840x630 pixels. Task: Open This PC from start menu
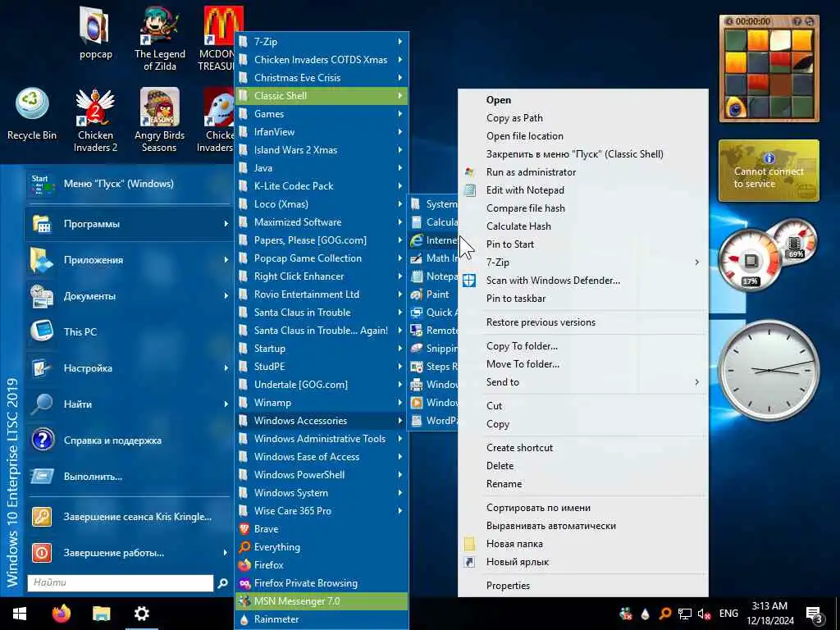point(127,331)
